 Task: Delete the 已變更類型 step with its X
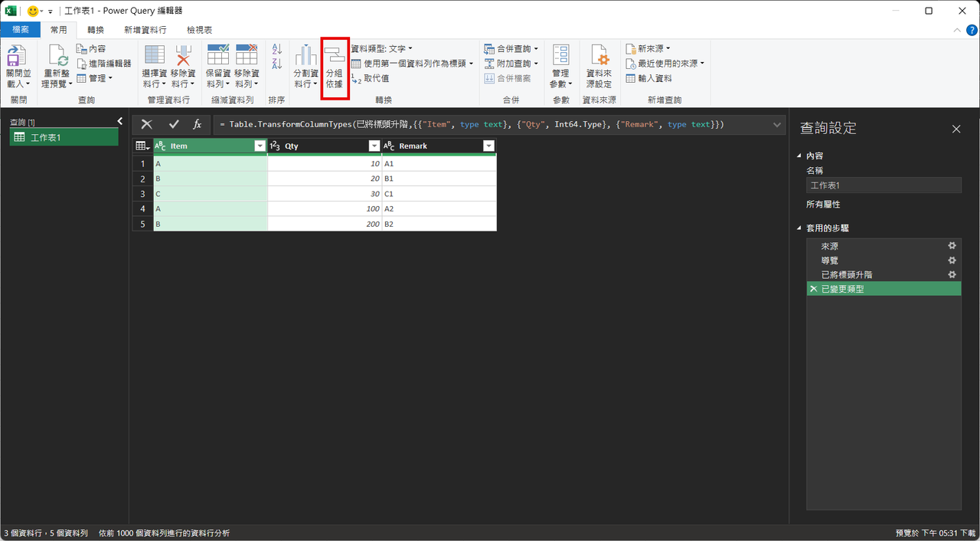point(813,289)
